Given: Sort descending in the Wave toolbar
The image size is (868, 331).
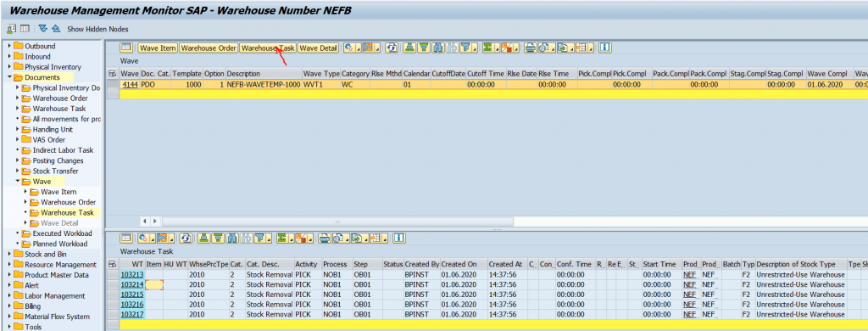Looking at the screenshot, I should [424, 48].
